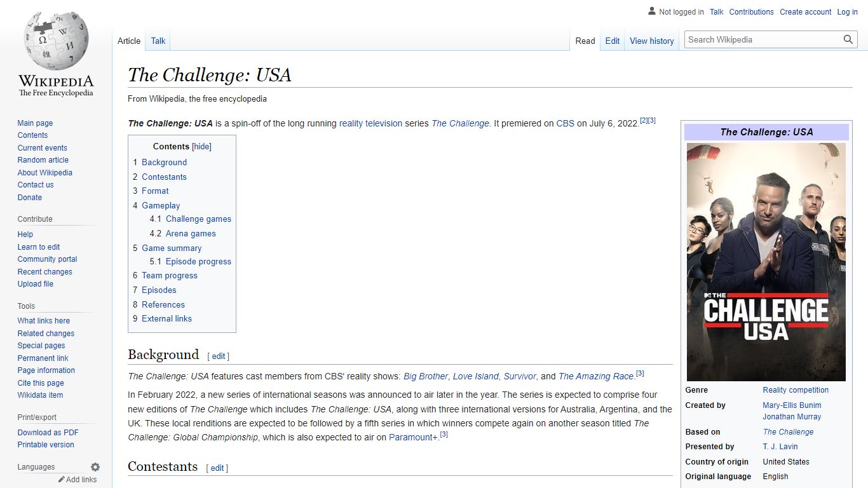Open Learn to edit link

coord(39,247)
